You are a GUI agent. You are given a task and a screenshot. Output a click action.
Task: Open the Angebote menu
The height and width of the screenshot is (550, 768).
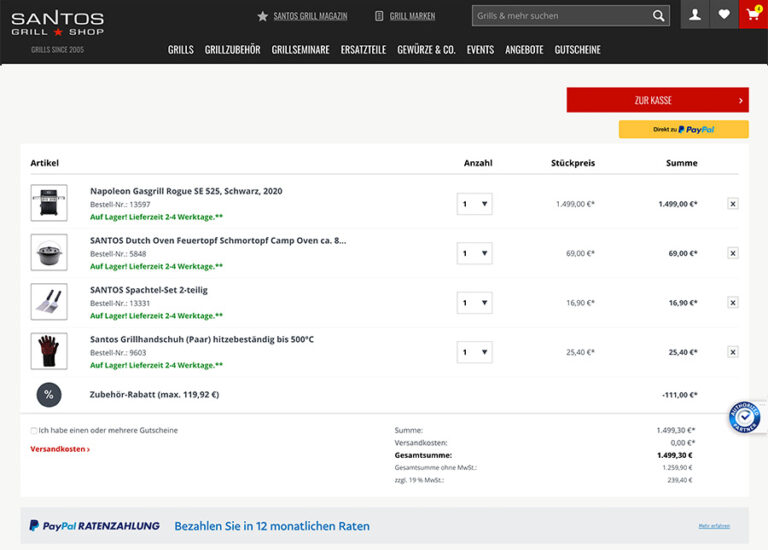click(524, 49)
